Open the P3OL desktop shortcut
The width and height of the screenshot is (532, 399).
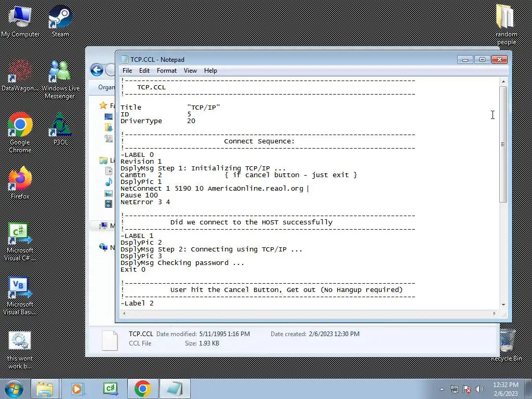point(60,129)
